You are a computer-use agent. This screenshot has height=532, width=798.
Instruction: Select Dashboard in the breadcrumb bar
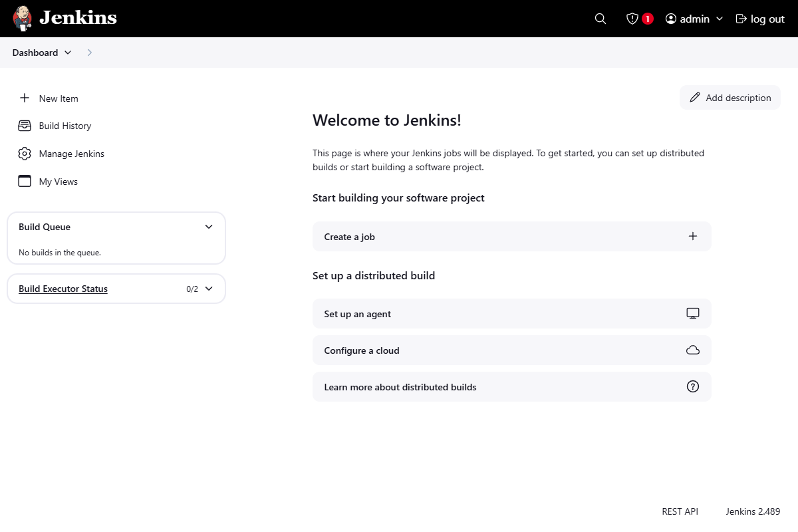pos(35,52)
